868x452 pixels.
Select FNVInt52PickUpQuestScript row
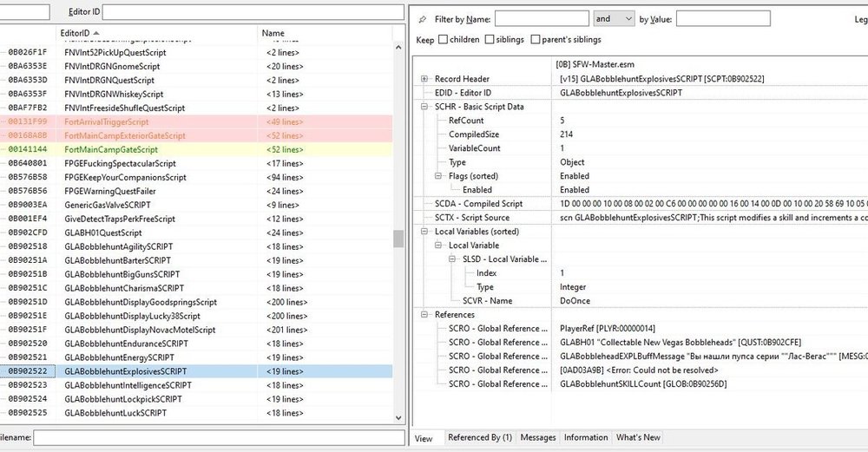(x=196, y=53)
